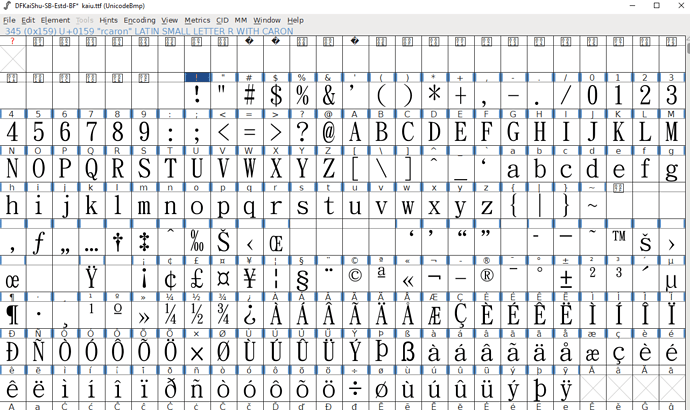Viewport: 690px width, 410px height.
Task: Open the Window menu
Action: 267,20
